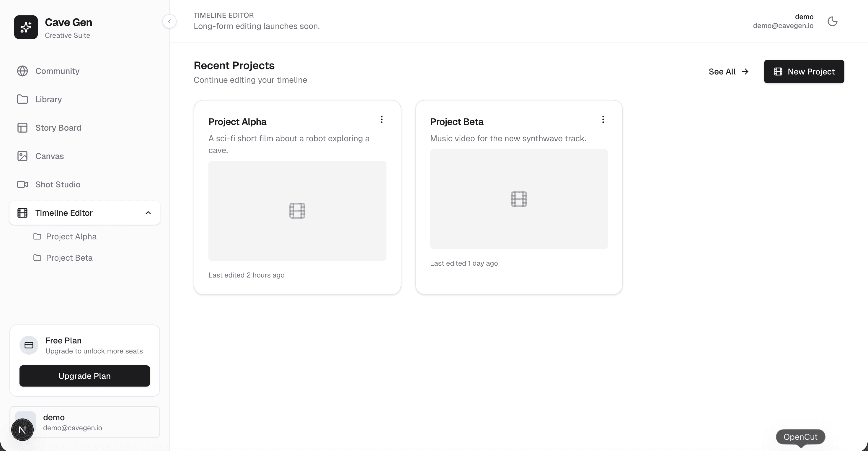Select Project Alpha in sidebar tree
This screenshot has height=451, width=868.
71,236
